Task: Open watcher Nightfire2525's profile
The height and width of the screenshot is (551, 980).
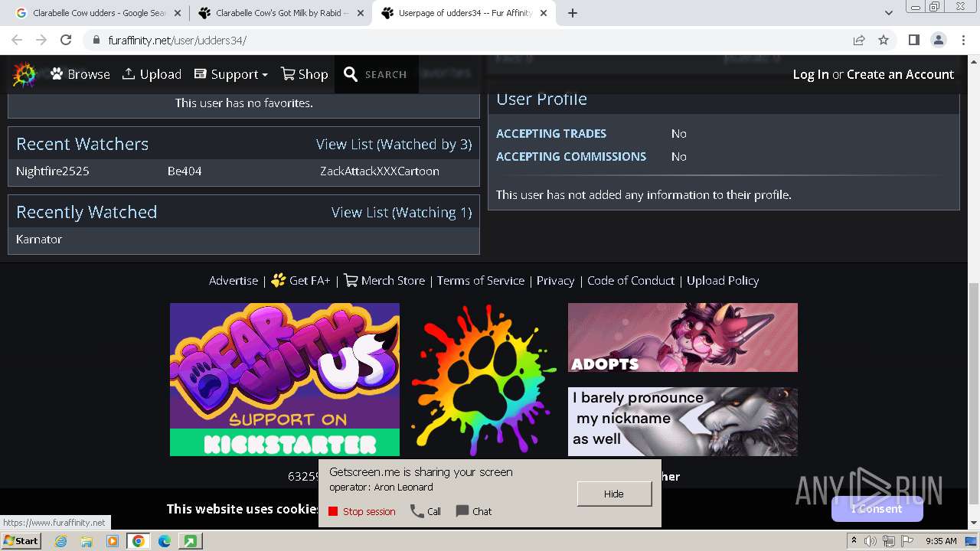Action: click(x=53, y=171)
